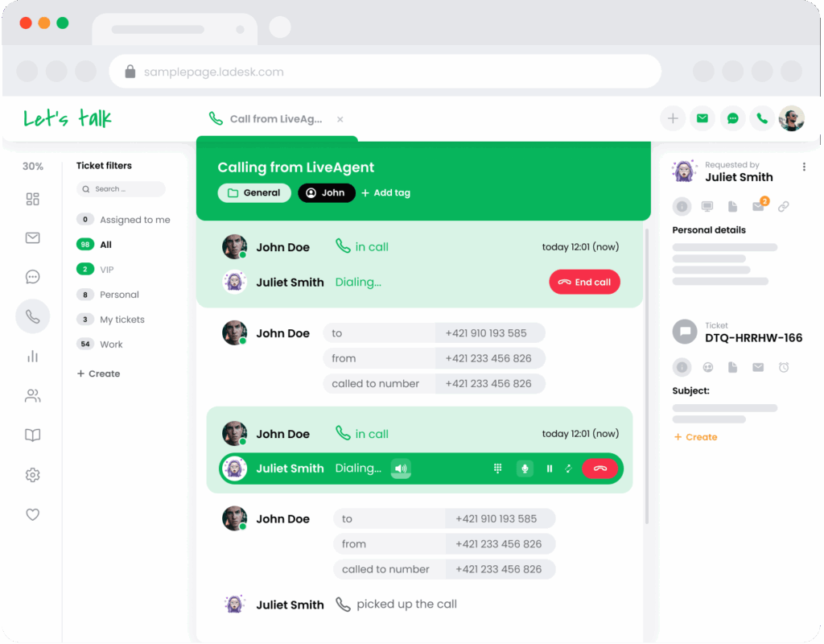Open the dialpad keypad in call bar

[x=497, y=469]
